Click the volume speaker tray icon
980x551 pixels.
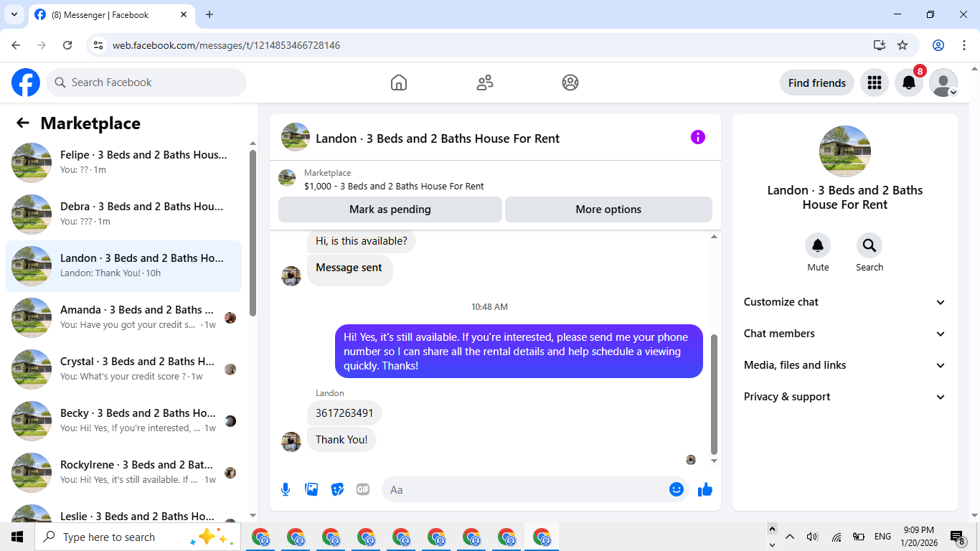(812, 537)
